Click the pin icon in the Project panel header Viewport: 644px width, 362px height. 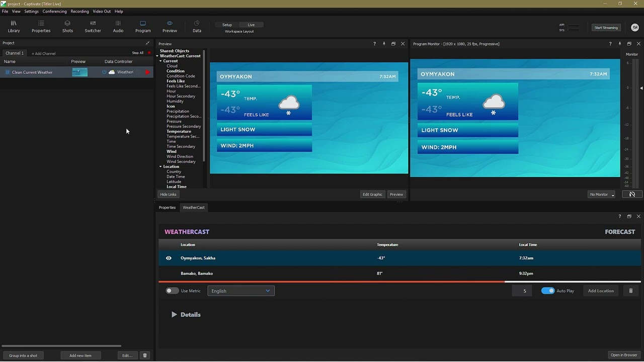pos(147,43)
